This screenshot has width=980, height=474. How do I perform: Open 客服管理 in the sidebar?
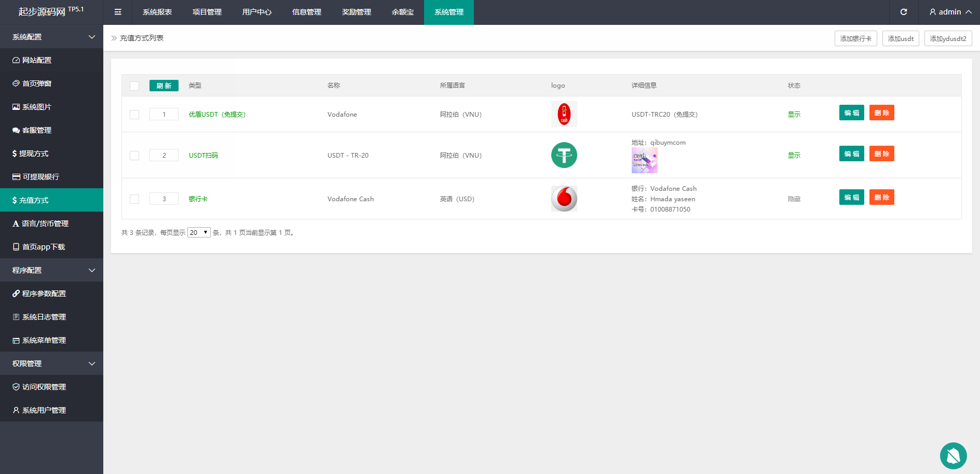(37, 130)
